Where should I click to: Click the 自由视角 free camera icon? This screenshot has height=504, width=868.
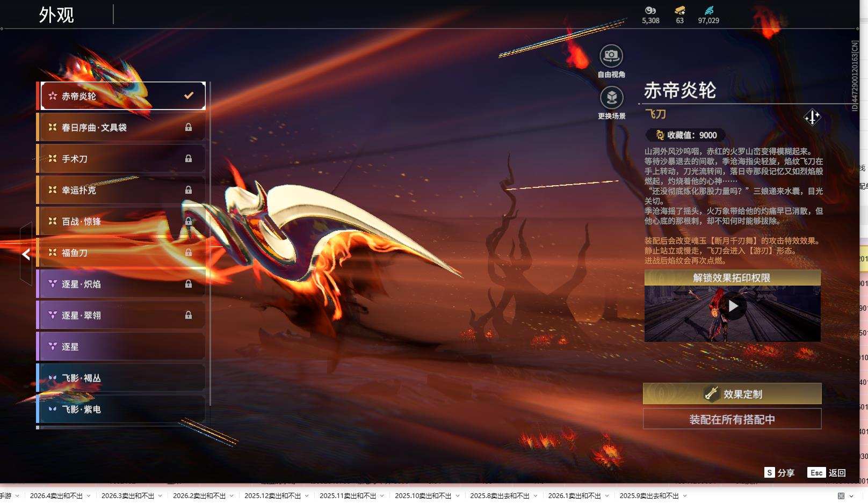pyautogui.click(x=611, y=55)
